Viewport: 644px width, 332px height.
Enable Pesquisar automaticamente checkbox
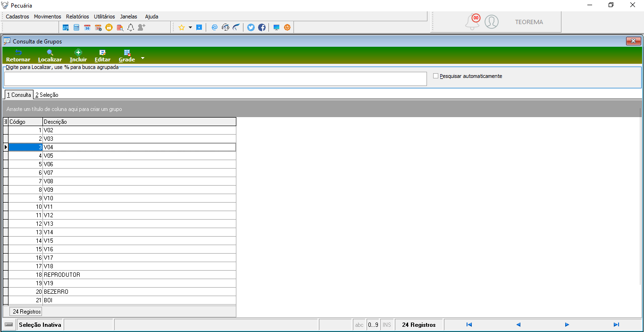436,76
